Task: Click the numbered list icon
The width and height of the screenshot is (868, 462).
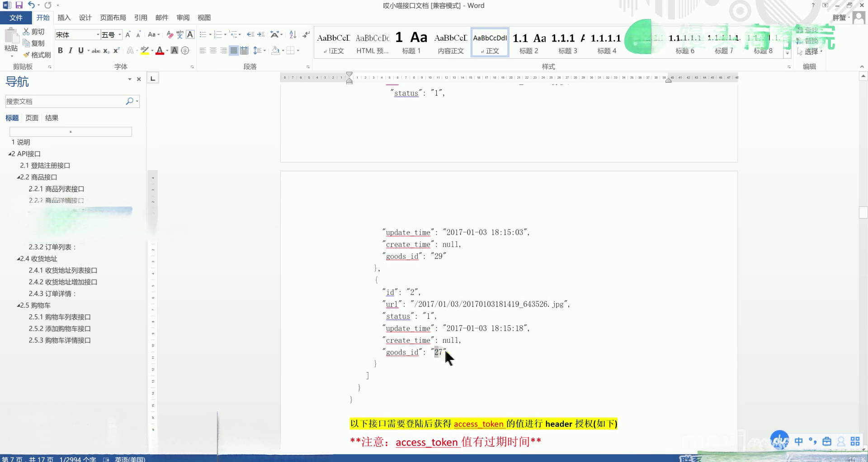Action: pyautogui.click(x=218, y=35)
